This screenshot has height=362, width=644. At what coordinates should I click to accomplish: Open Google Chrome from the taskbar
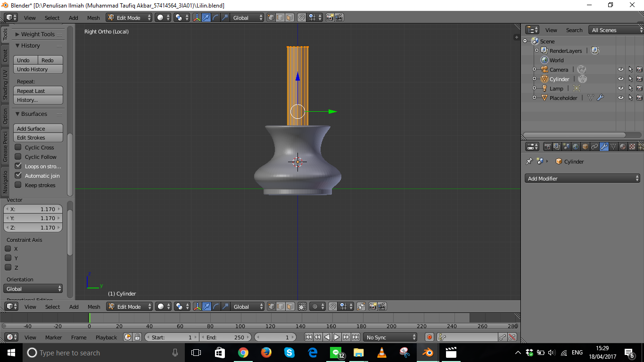(x=243, y=352)
